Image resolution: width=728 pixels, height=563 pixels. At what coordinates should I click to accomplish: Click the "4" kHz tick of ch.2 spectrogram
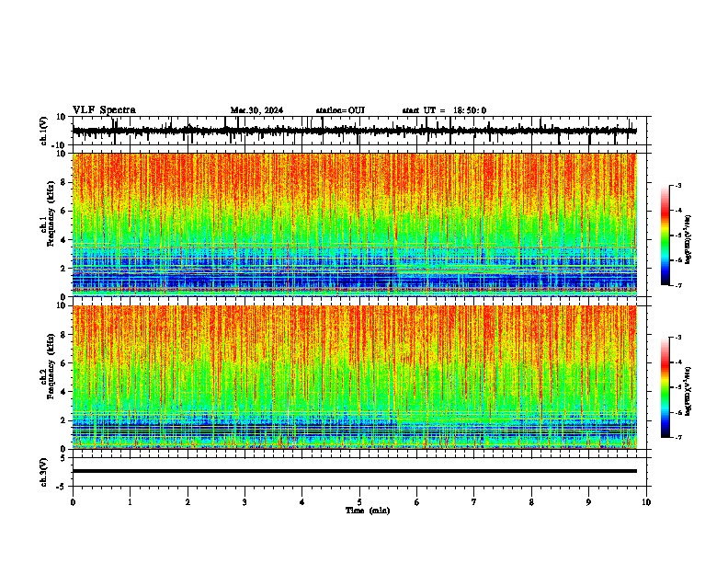pyautogui.click(x=64, y=392)
